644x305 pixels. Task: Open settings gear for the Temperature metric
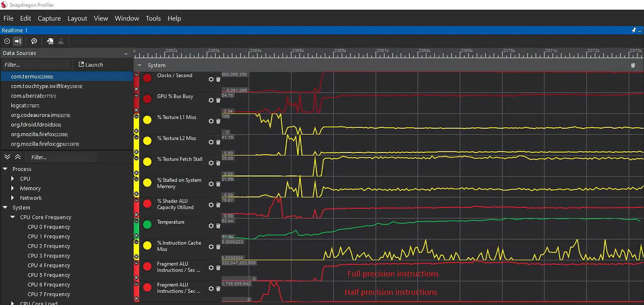pos(211,226)
